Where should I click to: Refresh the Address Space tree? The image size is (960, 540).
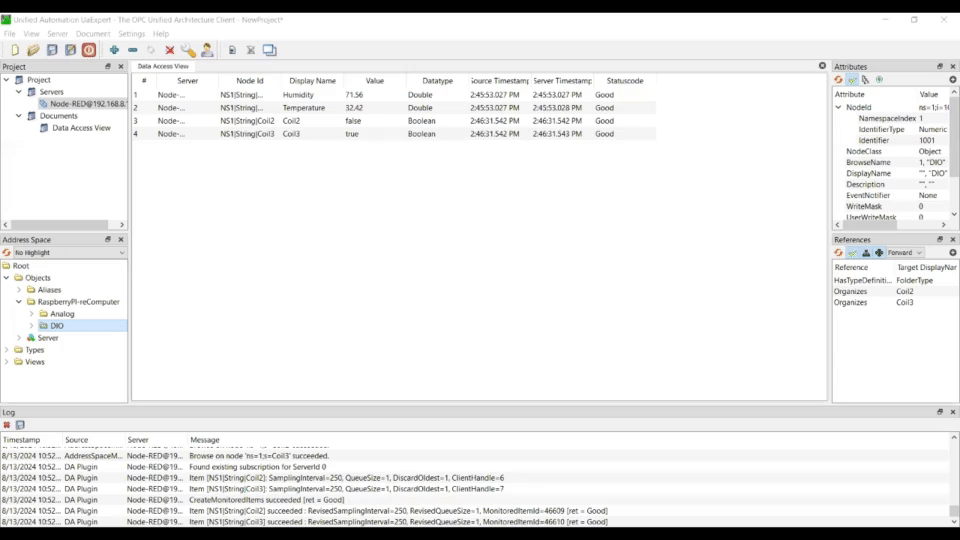(7, 253)
